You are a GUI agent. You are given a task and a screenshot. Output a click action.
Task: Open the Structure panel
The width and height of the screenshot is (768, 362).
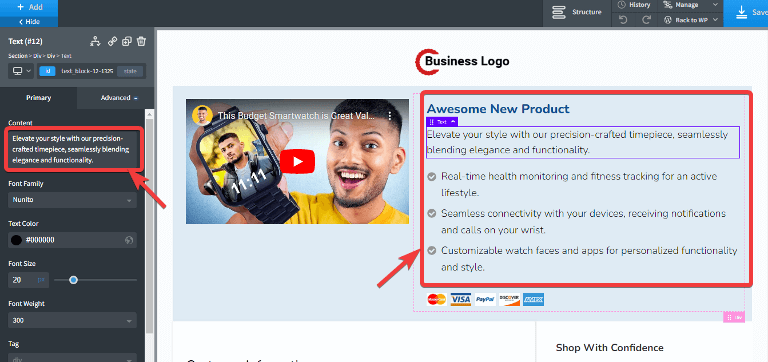pos(577,12)
